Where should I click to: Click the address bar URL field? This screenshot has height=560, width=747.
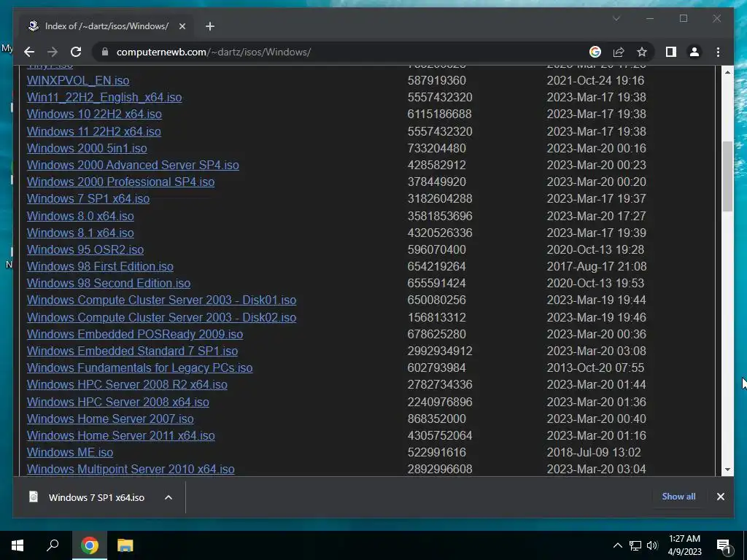click(343, 52)
